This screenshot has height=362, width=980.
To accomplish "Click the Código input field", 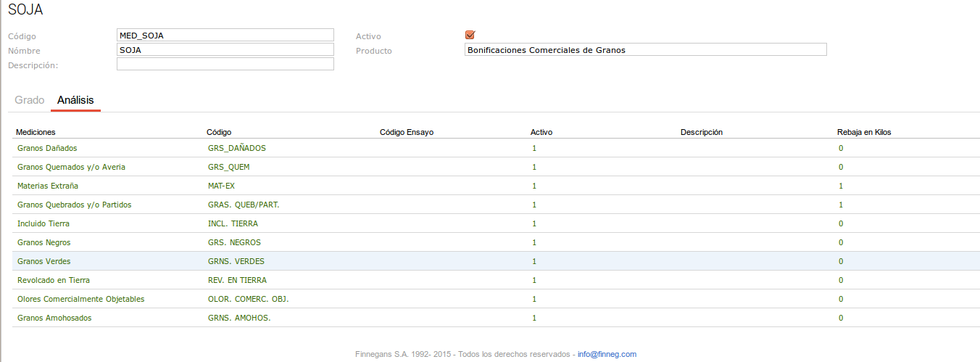I will (x=225, y=35).
